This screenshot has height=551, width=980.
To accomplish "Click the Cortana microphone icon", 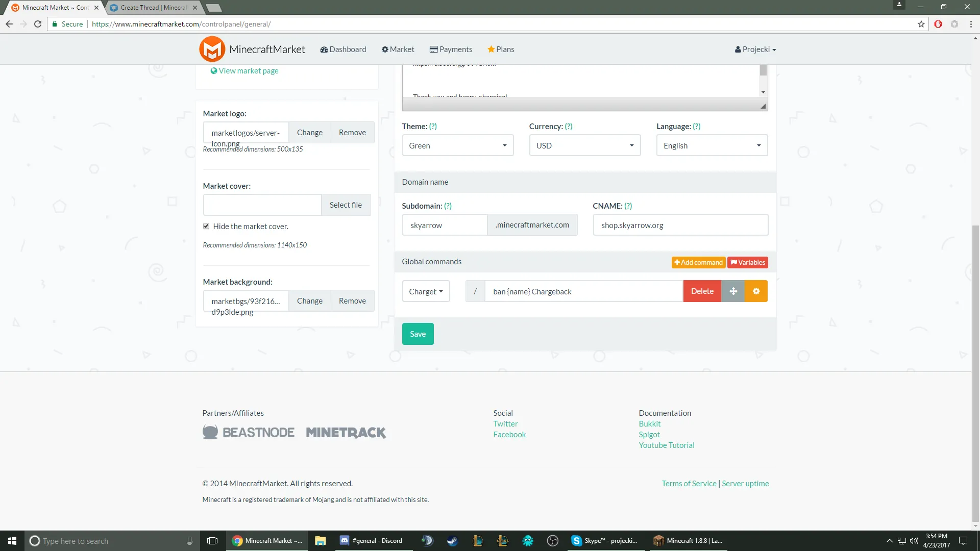I will point(189,541).
